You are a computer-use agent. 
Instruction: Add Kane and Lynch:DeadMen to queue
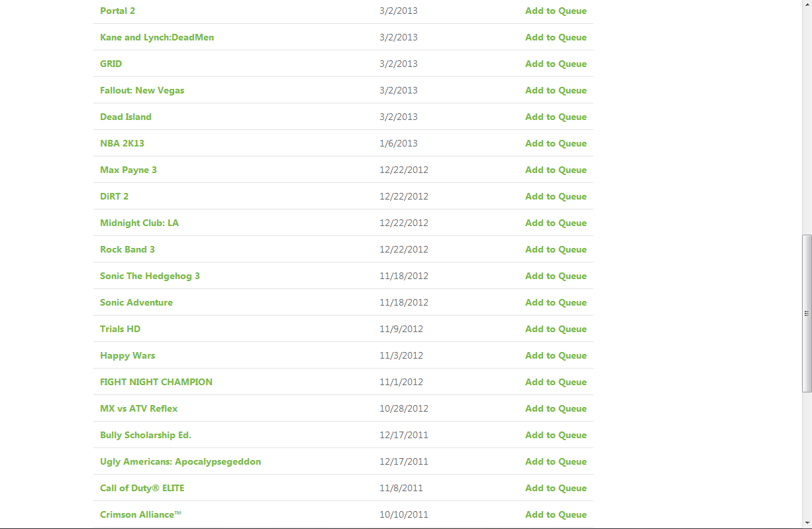pos(556,37)
